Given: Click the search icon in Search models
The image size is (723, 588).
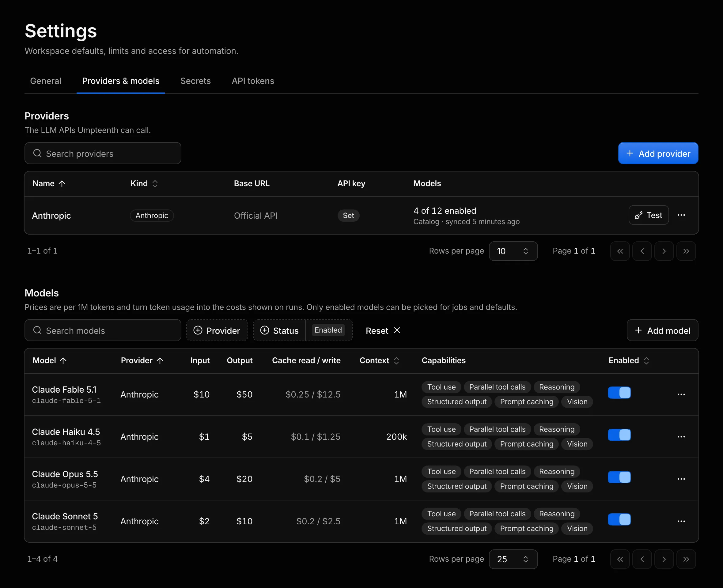Looking at the screenshot, I should [37, 330].
